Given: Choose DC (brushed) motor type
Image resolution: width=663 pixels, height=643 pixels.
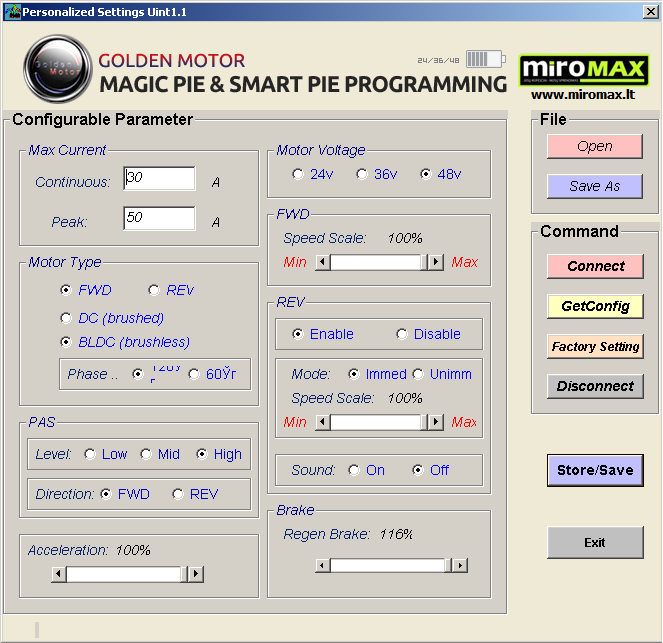Looking at the screenshot, I should [67, 318].
